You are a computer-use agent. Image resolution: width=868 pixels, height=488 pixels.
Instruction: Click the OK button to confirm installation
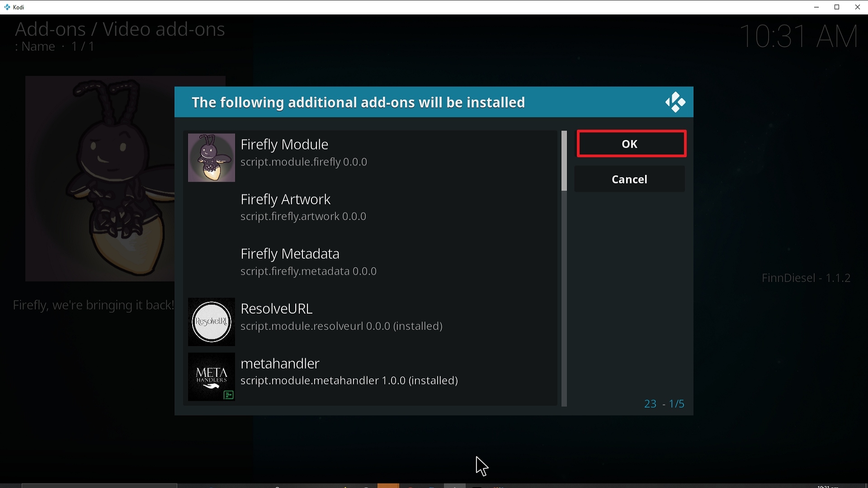[631, 144]
